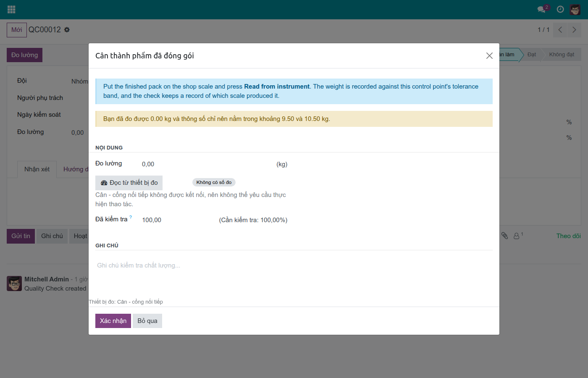Click the Ghi chú chatter button
Screen dimensions: 588x378
[x=52, y=236]
